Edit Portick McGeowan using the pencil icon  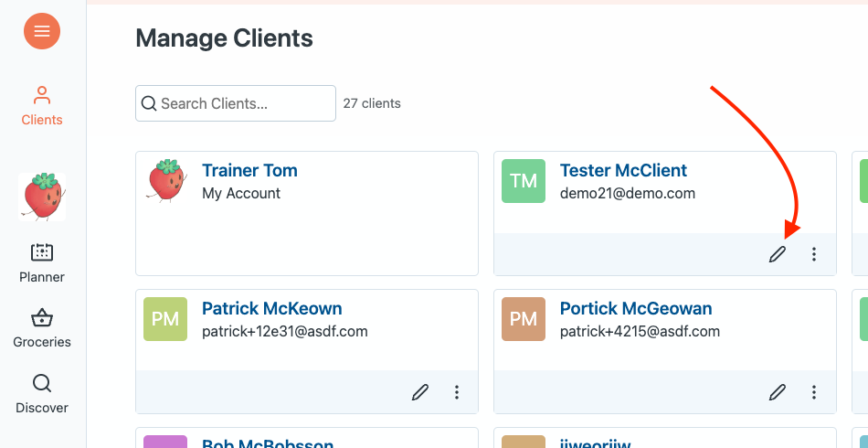778,392
